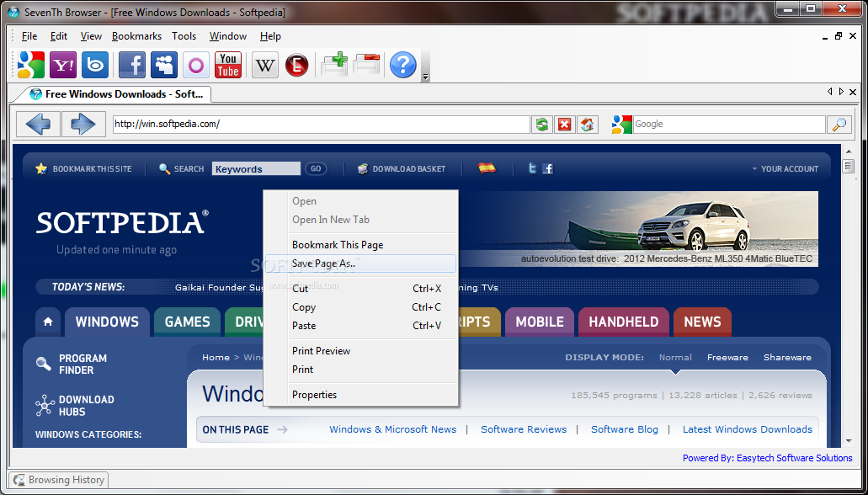
Task: Open the Help menu
Action: tap(271, 36)
